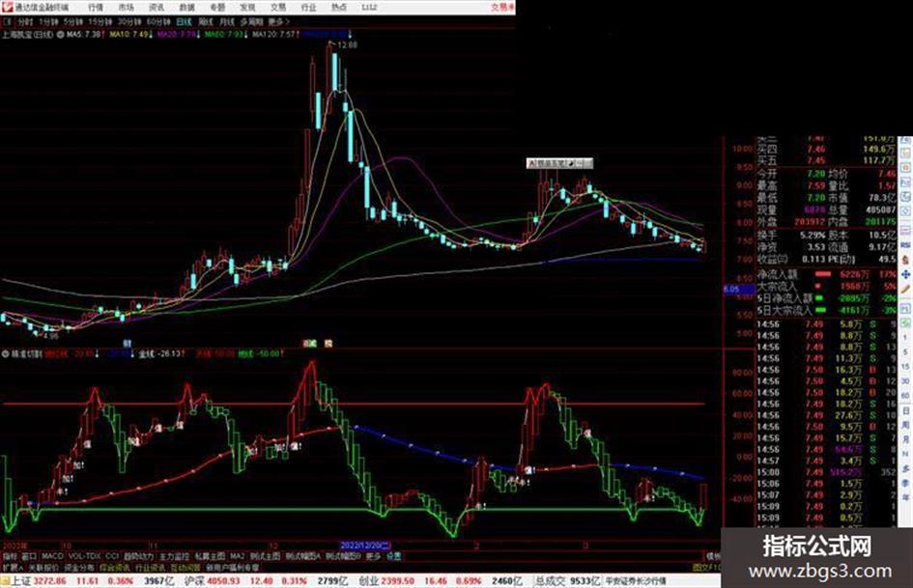This screenshot has width=913, height=588.
Task: Open the 行业资讯 tab
Action: pos(150,568)
